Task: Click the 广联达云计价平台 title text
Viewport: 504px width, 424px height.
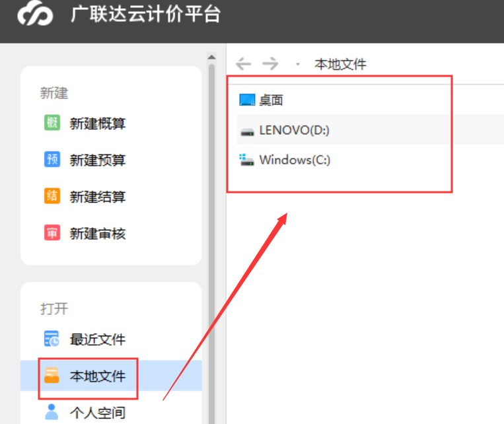Action: pos(145,14)
